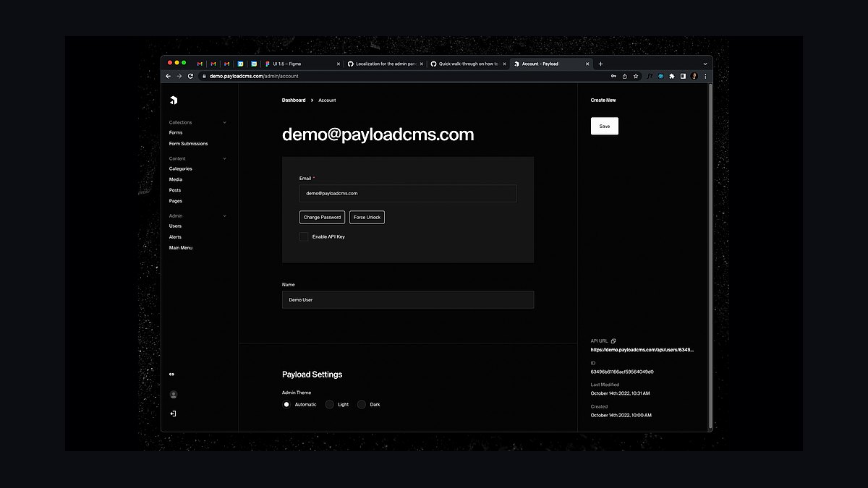Open a new tab with plus icon
Screen dimensions: 868x488
click(600, 64)
